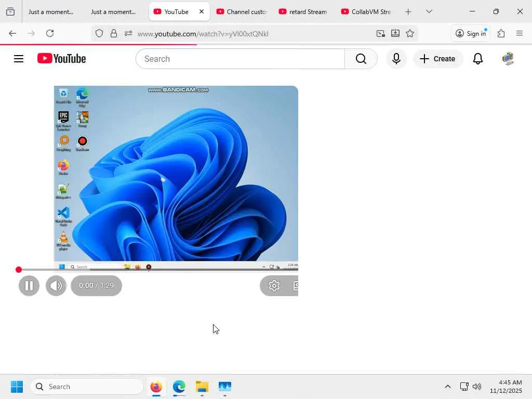Start voice search with microphone icon
The image size is (532, 399).
[396, 59]
